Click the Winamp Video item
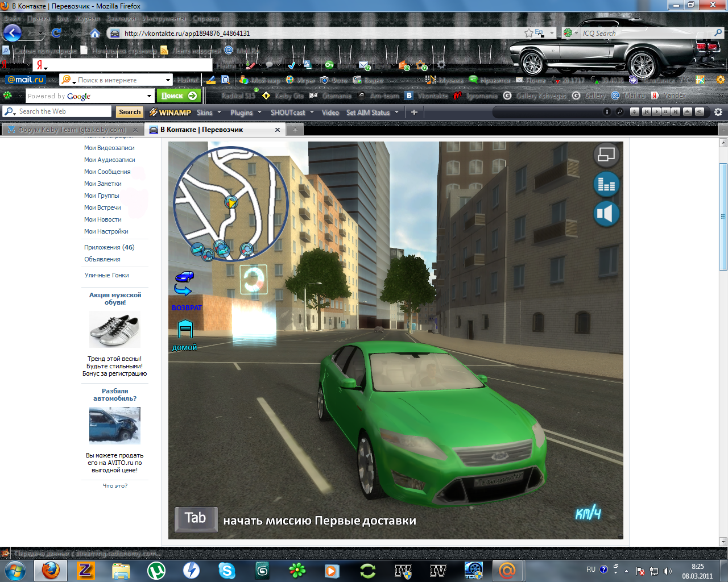This screenshot has width=728, height=582. [330, 113]
